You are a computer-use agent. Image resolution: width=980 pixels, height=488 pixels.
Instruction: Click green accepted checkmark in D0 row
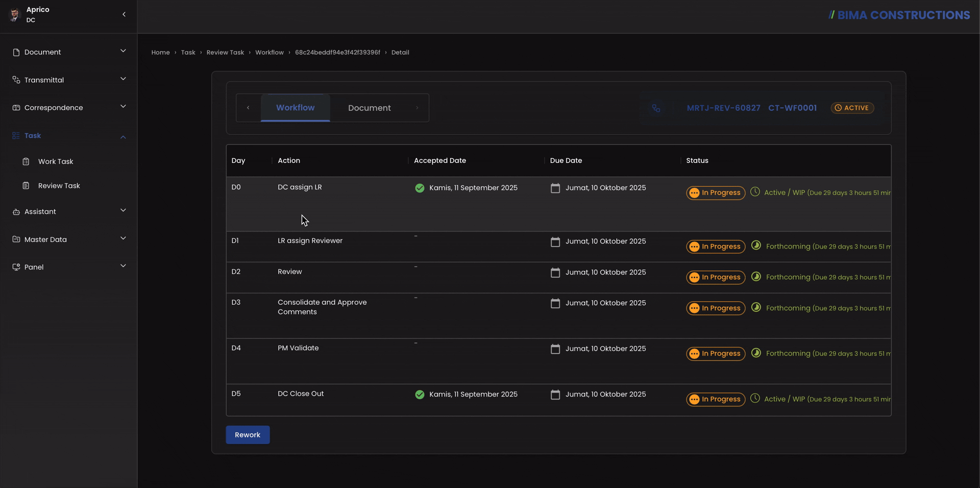[420, 188]
